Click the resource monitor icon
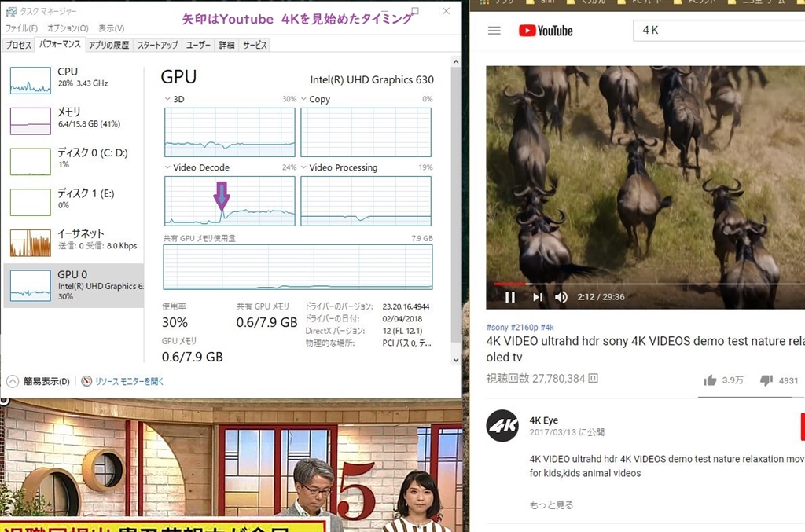Image resolution: width=805 pixels, height=532 pixels. pos(86,381)
